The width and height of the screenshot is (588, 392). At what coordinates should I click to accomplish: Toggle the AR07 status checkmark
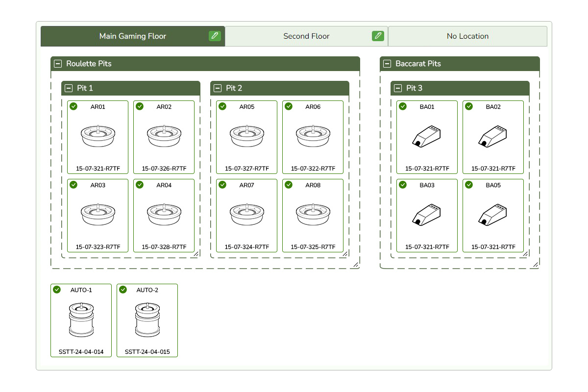pyautogui.click(x=222, y=185)
